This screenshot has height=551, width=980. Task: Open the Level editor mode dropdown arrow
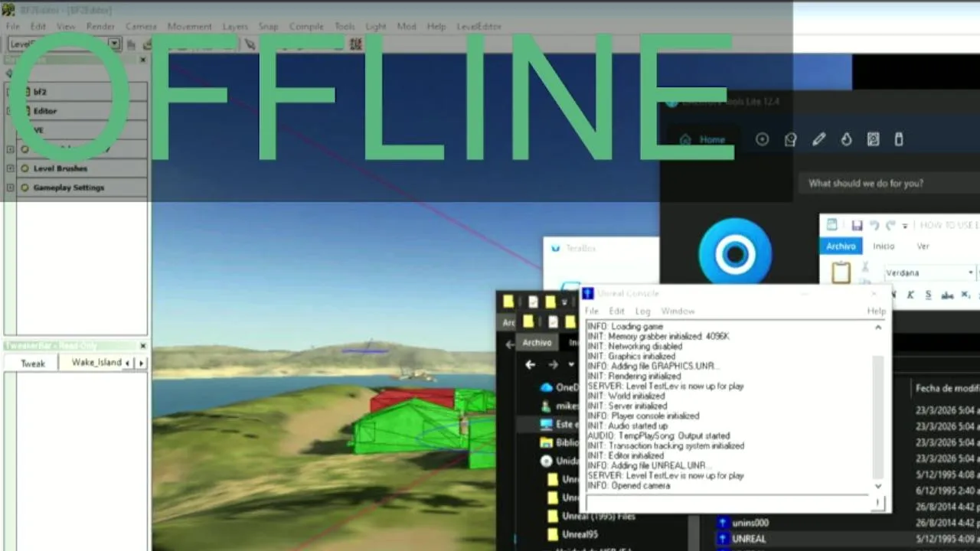[x=115, y=44]
